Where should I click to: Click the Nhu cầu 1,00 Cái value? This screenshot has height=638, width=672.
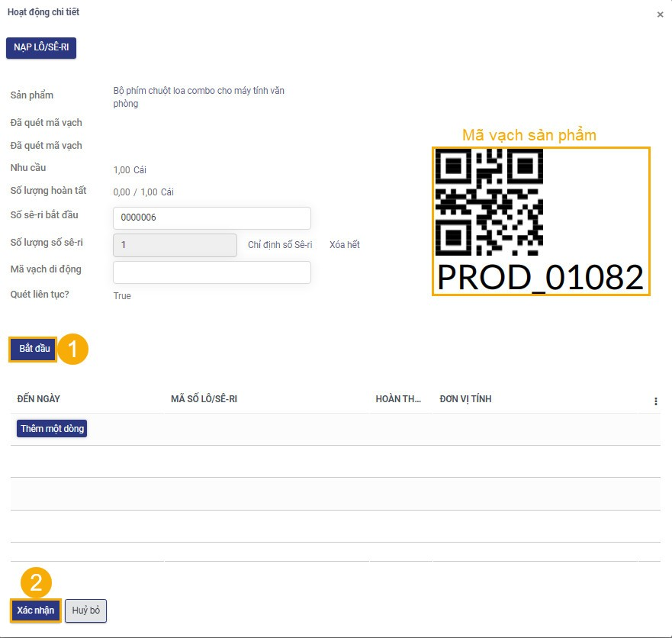coord(130,169)
